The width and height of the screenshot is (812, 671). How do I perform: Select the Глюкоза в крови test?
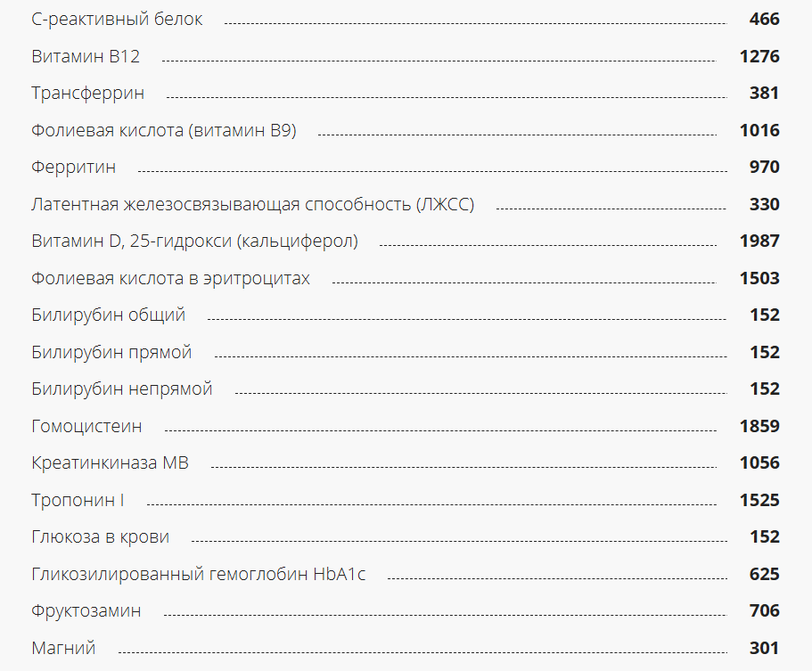[x=100, y=537]
